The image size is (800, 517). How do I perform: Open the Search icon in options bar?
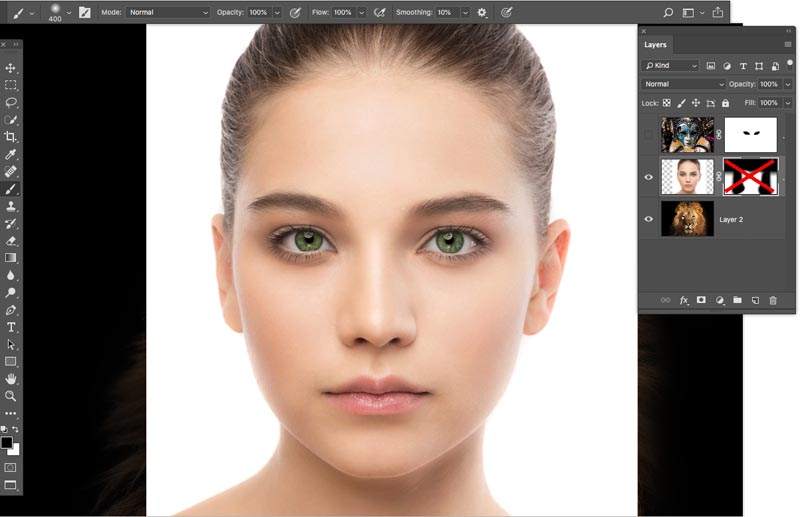tap(668, 12)
